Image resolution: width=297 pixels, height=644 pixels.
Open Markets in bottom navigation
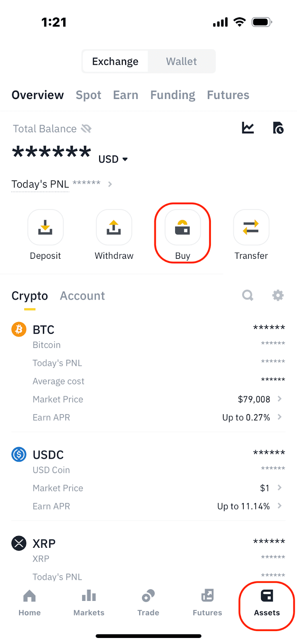[89, 603]
